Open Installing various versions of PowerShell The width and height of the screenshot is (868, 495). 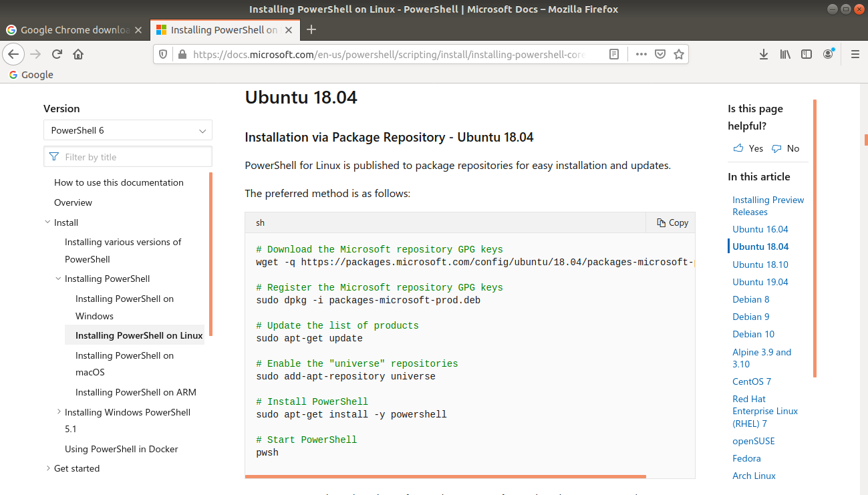click(x=123, y=251)
